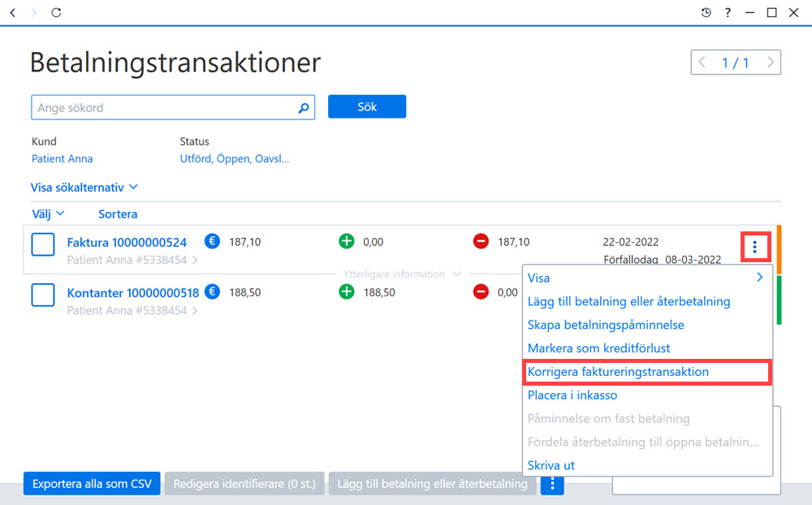Open Patient Anna #5338454 under Kontanter
The width and height of the screenshot is (812, 505).
[132, 311]
